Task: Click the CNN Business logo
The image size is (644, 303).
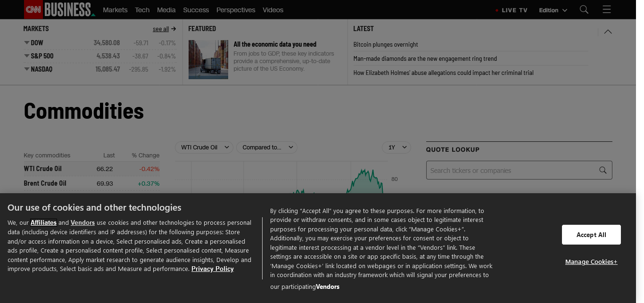Action: coord(59,9)
